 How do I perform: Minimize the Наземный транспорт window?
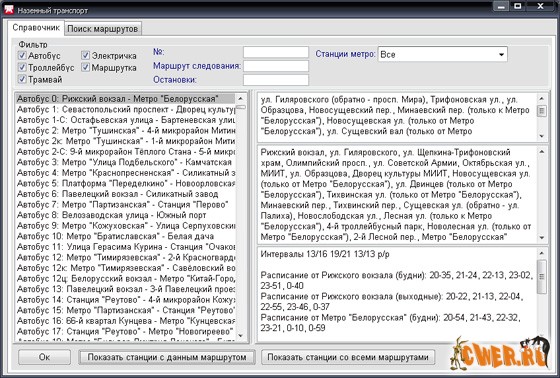click(501, 6)
